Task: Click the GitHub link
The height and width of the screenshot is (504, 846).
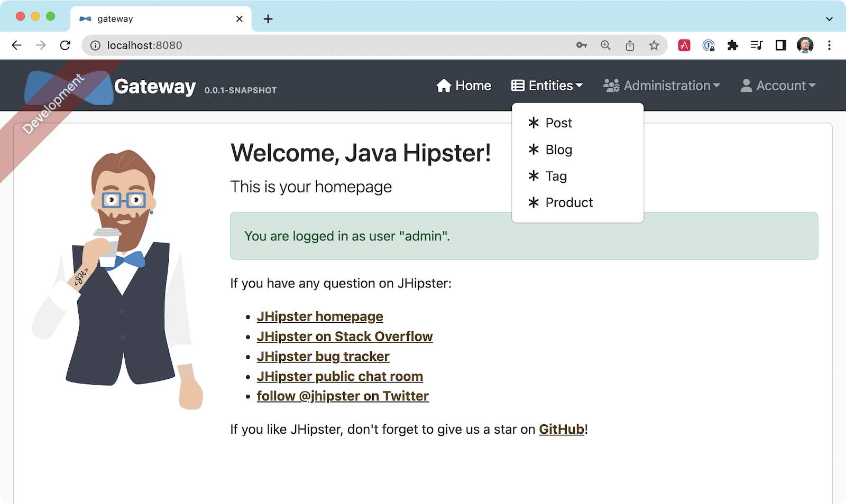Action: click(x=561, y=429)
